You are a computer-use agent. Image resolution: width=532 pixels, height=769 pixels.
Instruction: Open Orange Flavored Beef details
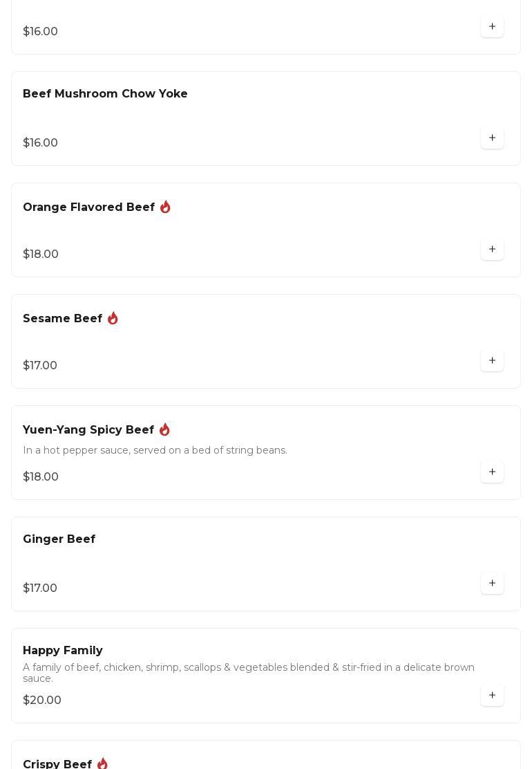coord(88,207)
